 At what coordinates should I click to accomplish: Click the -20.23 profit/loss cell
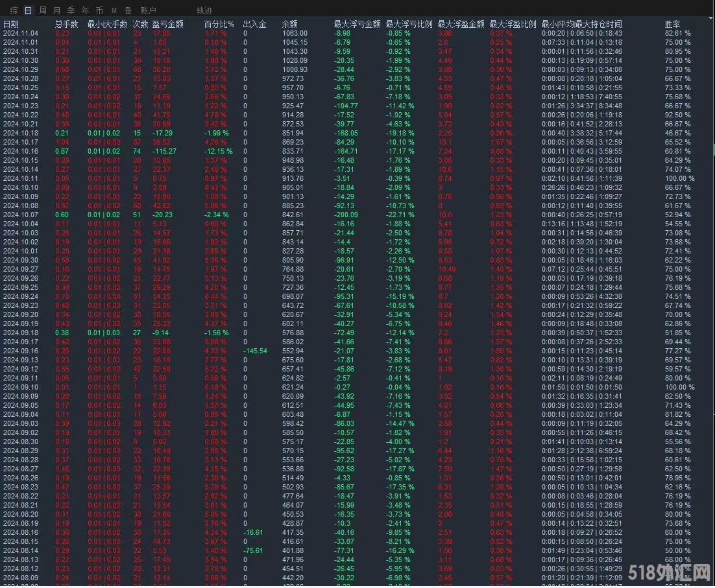pyautogui.click(x=162, y=215)
